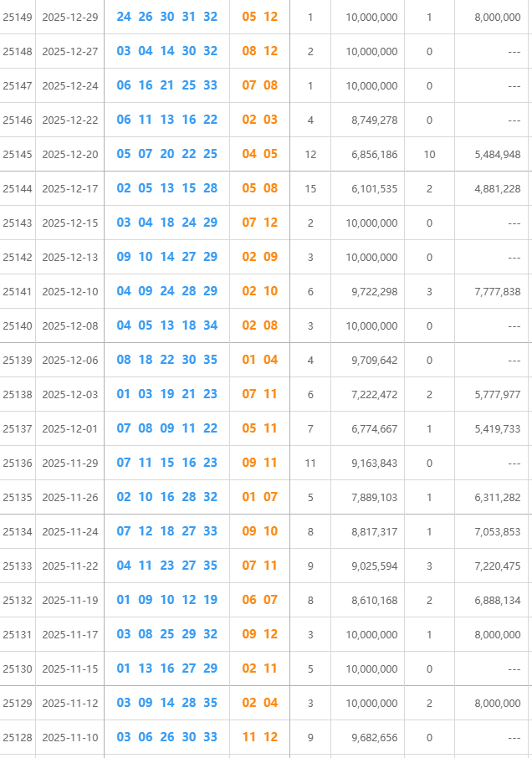The height and width of the screenshot is (758, 532).
Task: Click the date 2025-12-15
Action: (70, 223)
